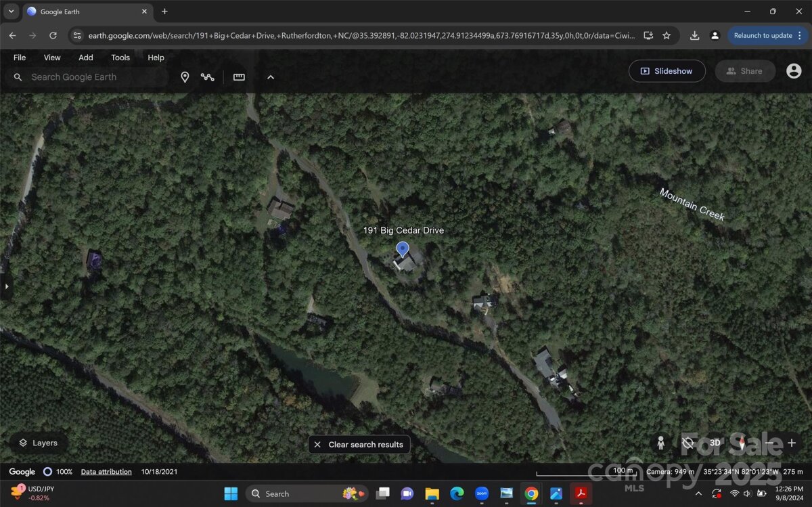Viewport: 812px width, 507px height.
Task: Open the Windows Start menu
Action: pyautogui.click(x=231, y=493)
